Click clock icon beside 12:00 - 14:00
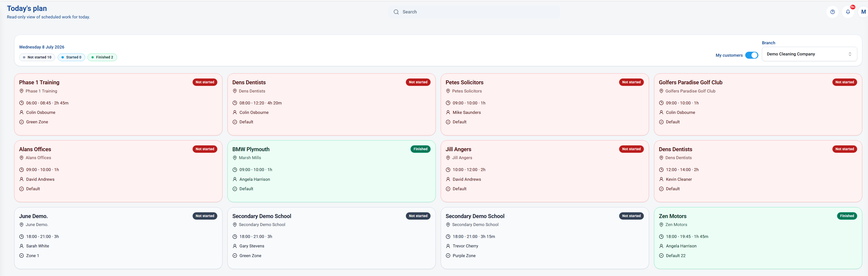 (x=661, y=170)
